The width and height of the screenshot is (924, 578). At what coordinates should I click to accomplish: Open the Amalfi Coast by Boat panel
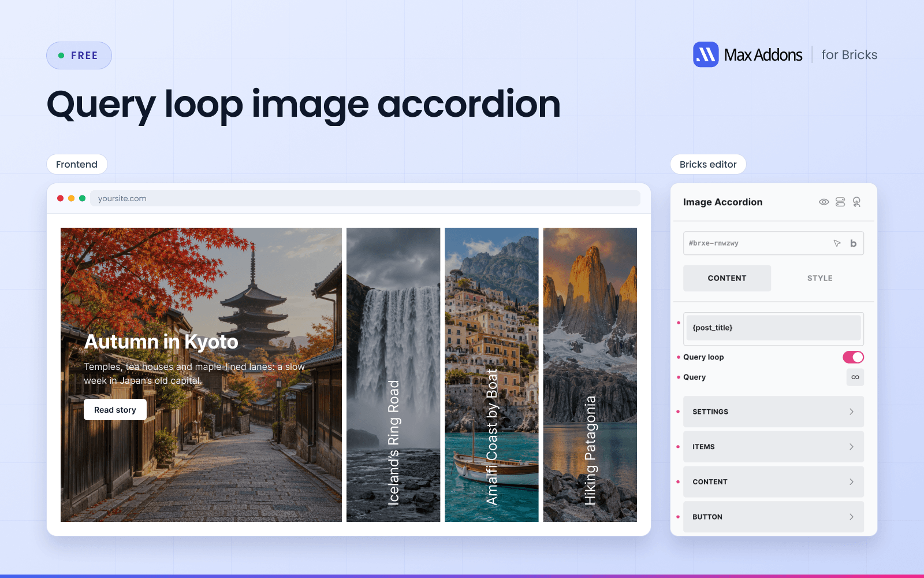click(x=491, y=375)
